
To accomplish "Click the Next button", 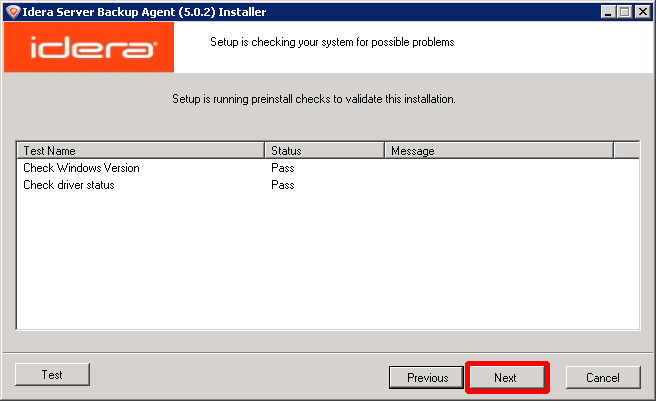I will click(507, 378).
